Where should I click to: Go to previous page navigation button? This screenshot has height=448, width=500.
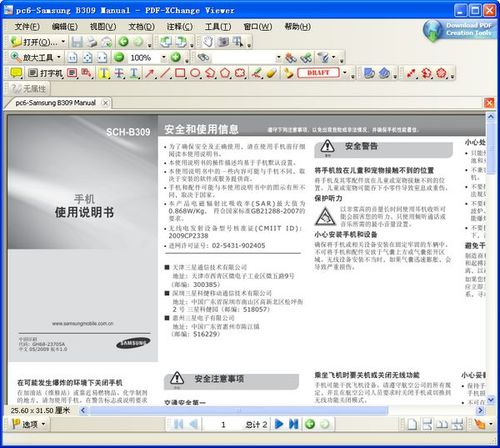coord(194,424)
